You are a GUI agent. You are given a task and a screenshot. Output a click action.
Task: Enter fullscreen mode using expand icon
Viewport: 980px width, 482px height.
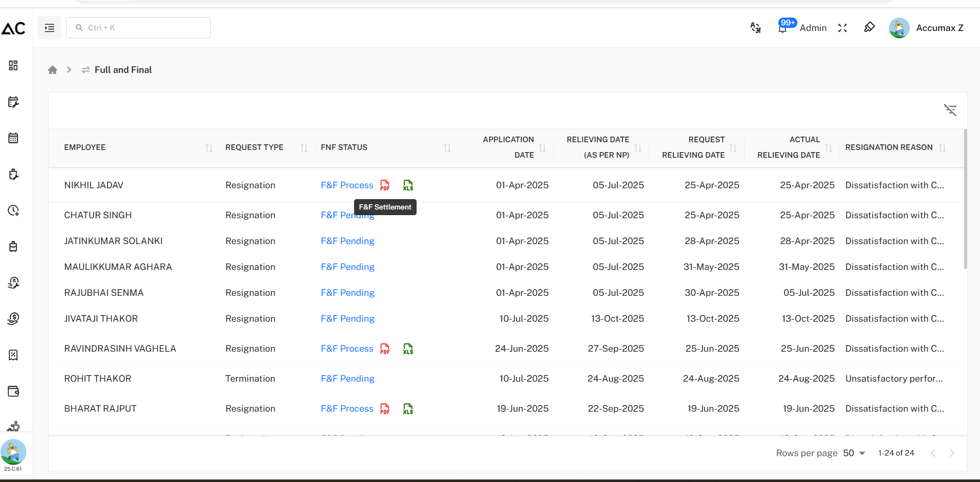point(843,28)
